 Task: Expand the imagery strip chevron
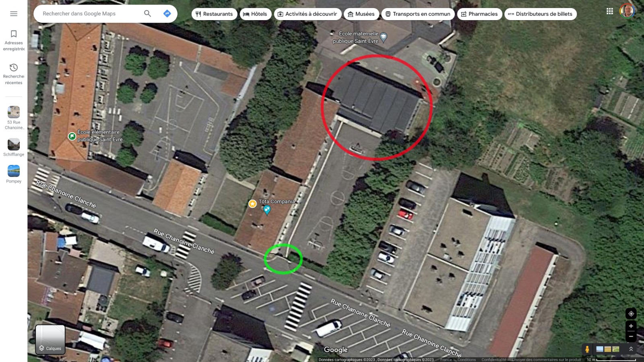[631, 349]
